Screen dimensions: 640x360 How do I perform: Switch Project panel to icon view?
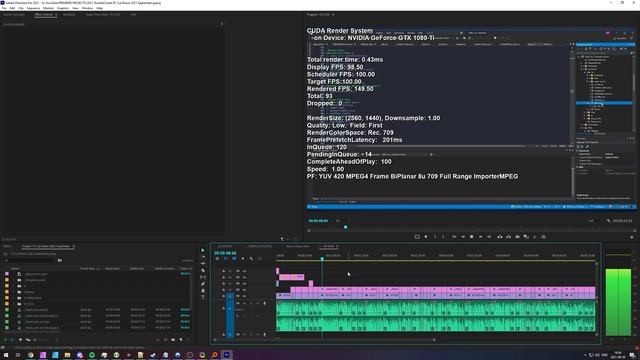[20, 340]
